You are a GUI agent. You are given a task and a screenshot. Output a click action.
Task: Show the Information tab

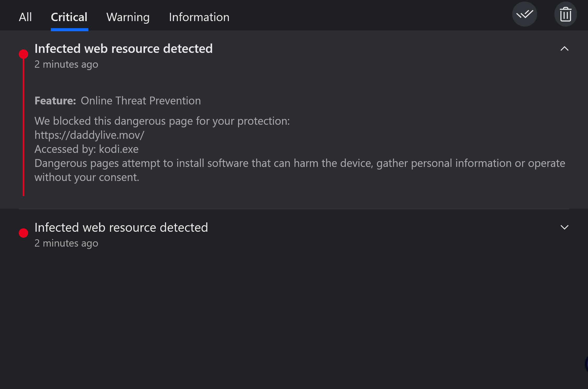[199, 17]
